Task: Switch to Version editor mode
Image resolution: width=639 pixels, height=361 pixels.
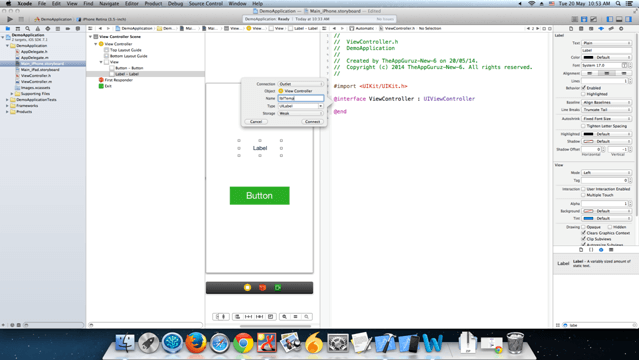Action: click(594, 19)
